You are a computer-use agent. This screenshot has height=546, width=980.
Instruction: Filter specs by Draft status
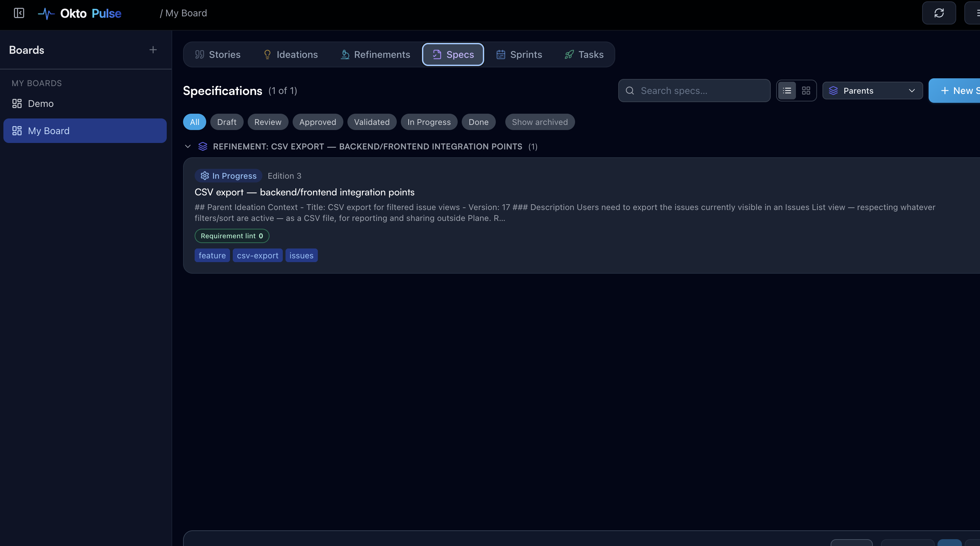227,122
